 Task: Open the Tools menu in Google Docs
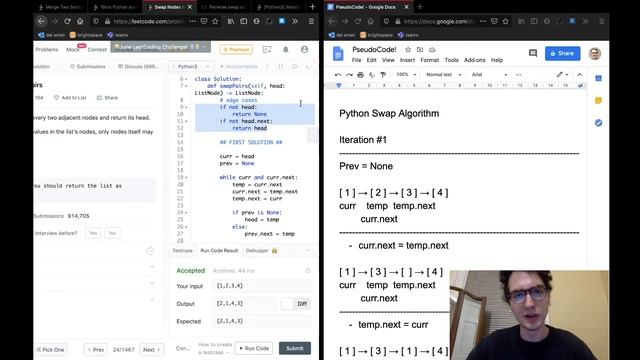click(x=451, y=60)
